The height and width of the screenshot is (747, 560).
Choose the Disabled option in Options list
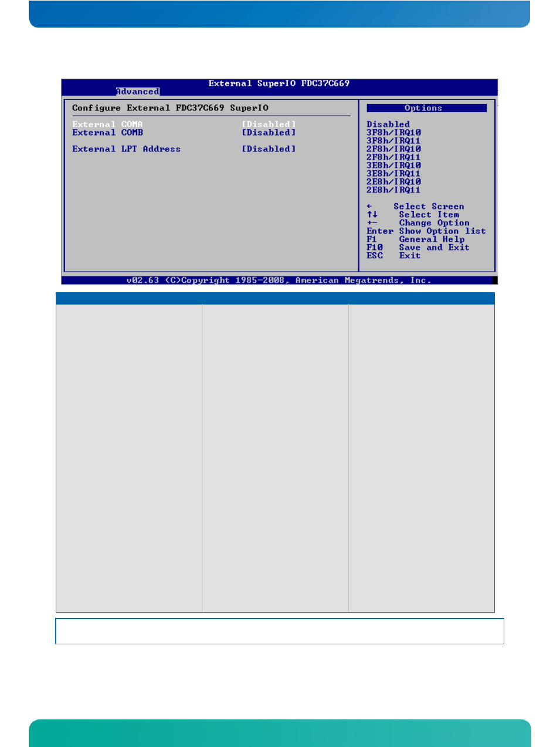click(388, 124)
